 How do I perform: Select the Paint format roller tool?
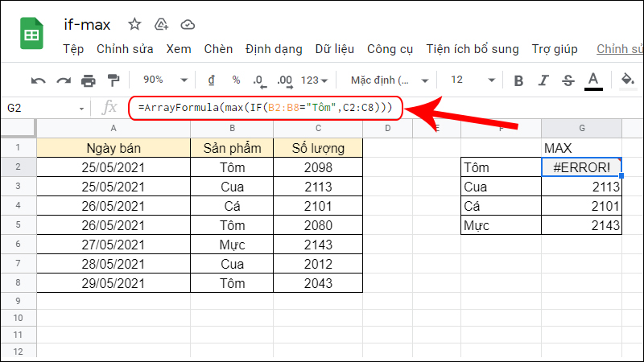point(114,80)
